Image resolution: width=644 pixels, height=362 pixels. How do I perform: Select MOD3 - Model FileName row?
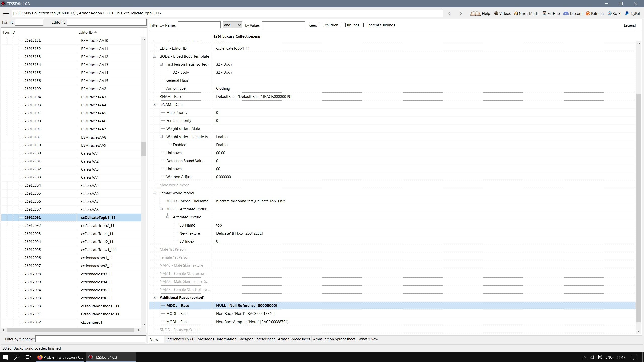click(392, 201)
